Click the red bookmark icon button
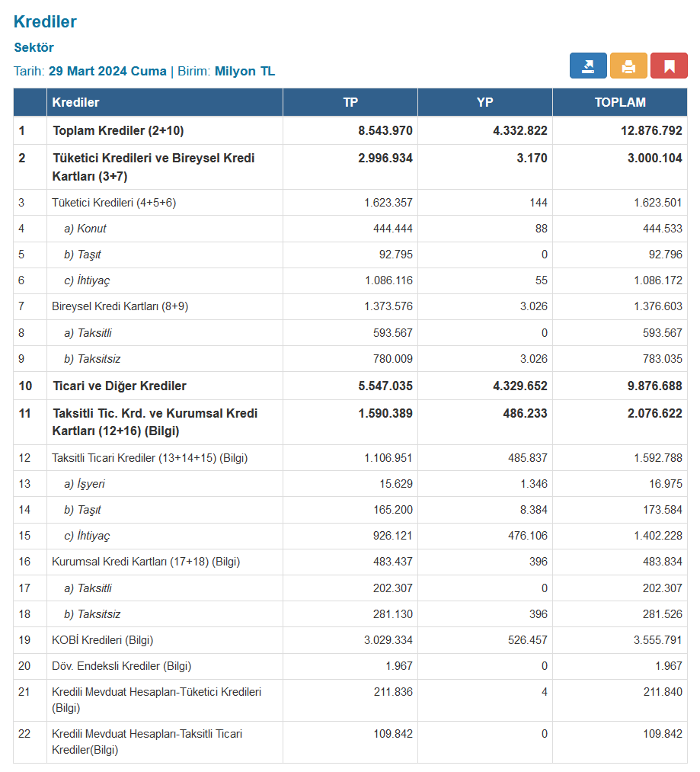 (669, 66)
